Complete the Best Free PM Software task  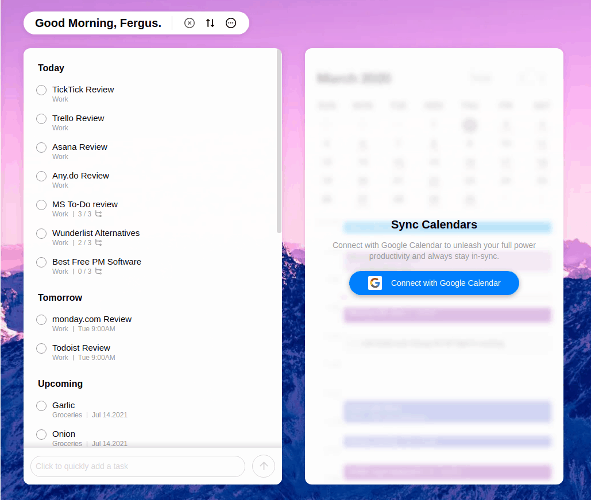pos(41,262)
